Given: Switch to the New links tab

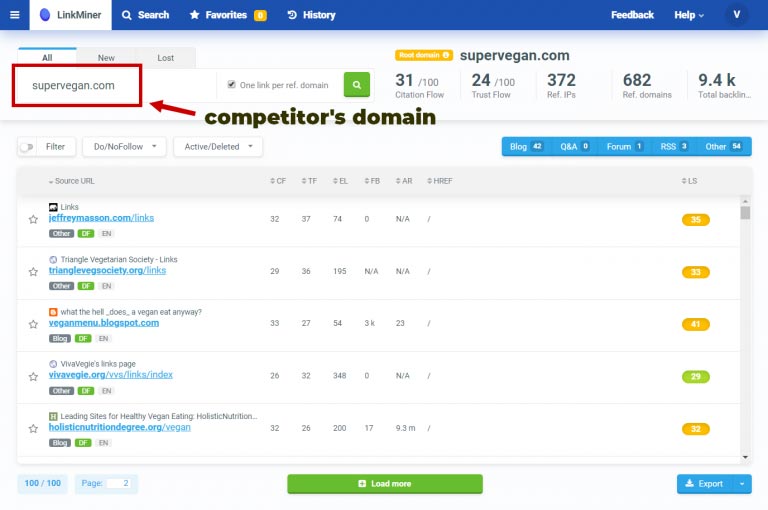Looking at the screenshot, I should coord(106,58).
